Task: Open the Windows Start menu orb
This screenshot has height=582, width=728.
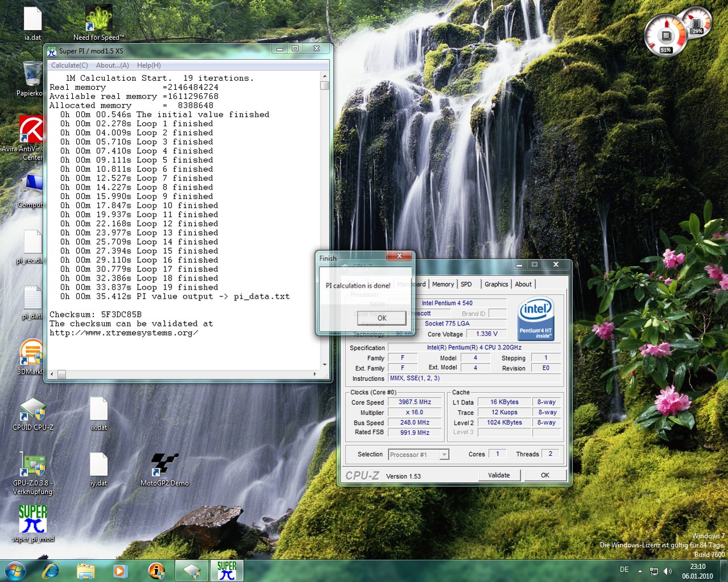Action: coord(15,570)
